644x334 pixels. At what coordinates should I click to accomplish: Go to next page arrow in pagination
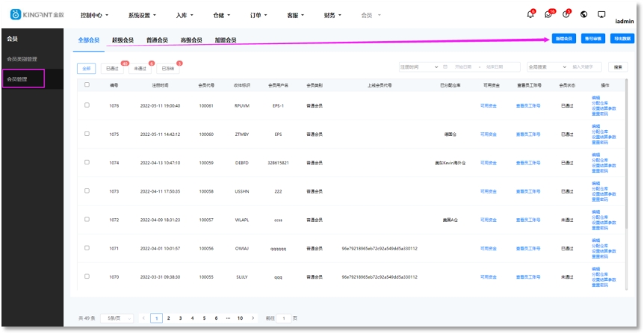point(253,318)
